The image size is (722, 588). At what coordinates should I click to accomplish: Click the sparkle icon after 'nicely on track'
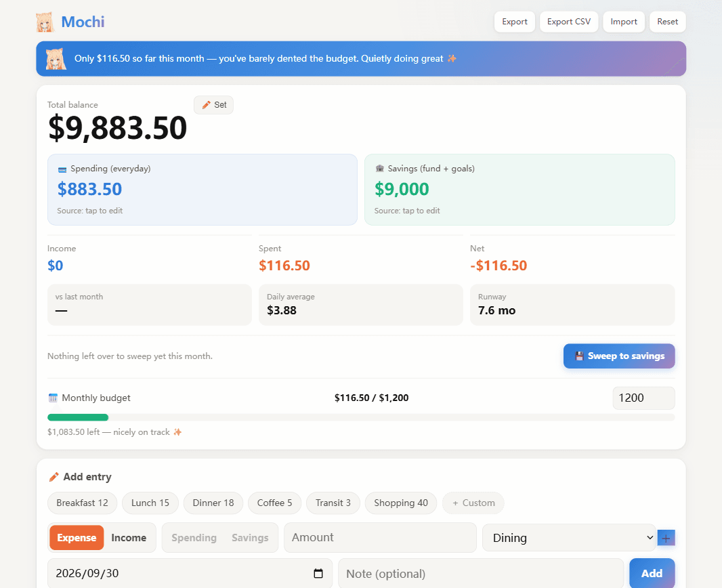pyautogui.click(x=177, y=432)
